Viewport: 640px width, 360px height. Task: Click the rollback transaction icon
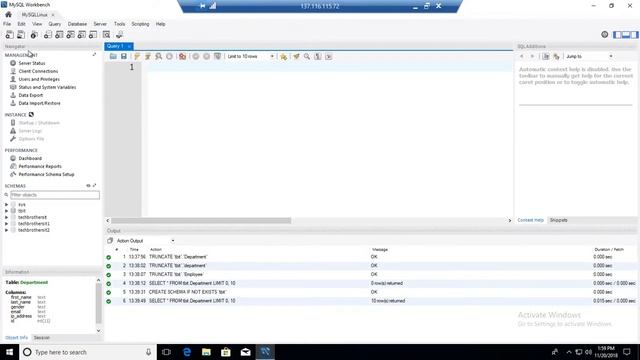(x=207, y=56)
